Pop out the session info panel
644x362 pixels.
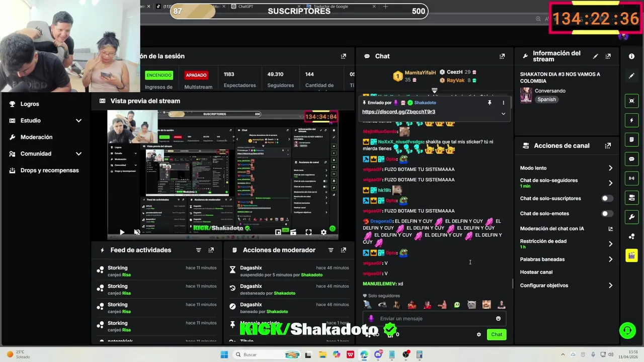pos(344,56)
